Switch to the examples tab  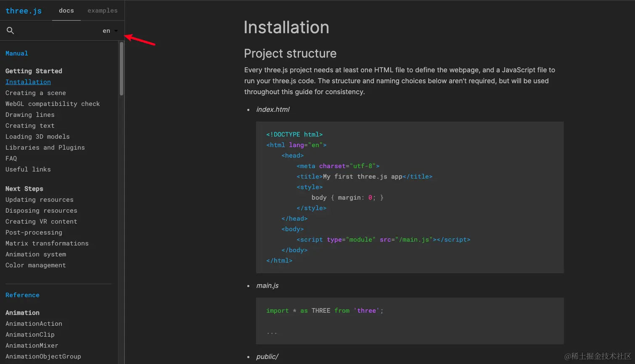[x=102, y=11]
